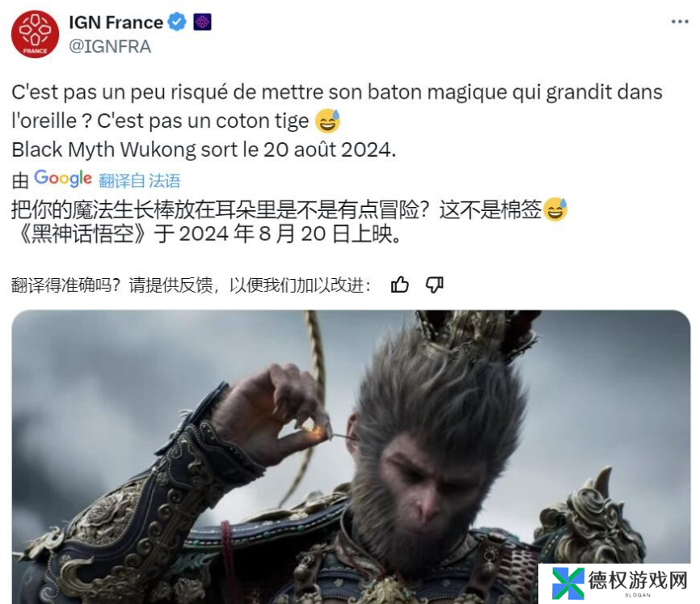Click the IGN France display name

116,23
